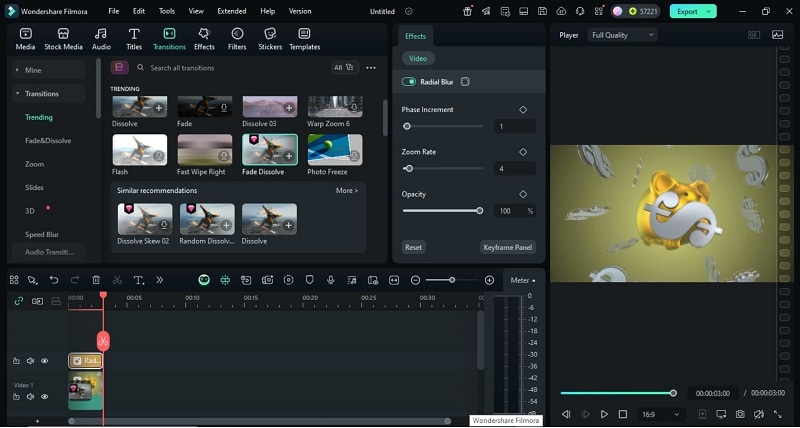Click the fullscreen expand icon in player

click(778, 414)
